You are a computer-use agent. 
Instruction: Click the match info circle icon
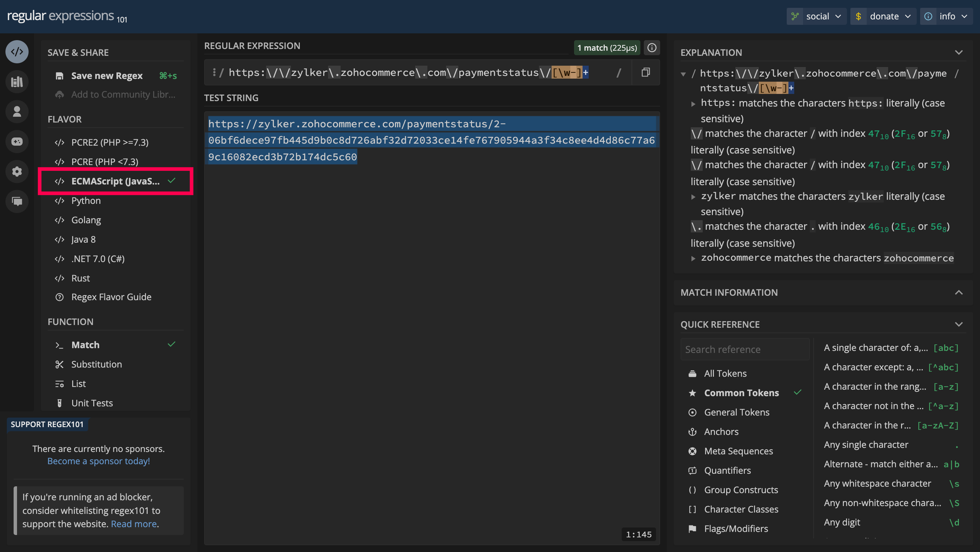point(652,48)
